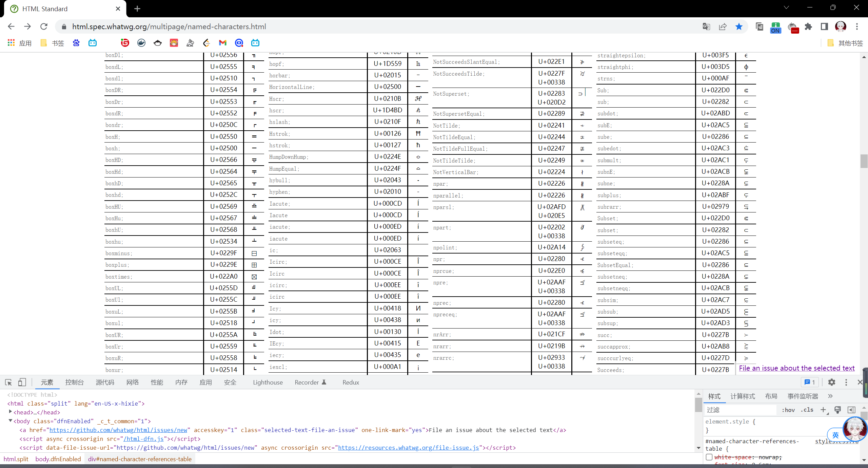Toggle the device toolbar emulation icon
Screen dimensions: 868x468
click(x=22, y=382)
